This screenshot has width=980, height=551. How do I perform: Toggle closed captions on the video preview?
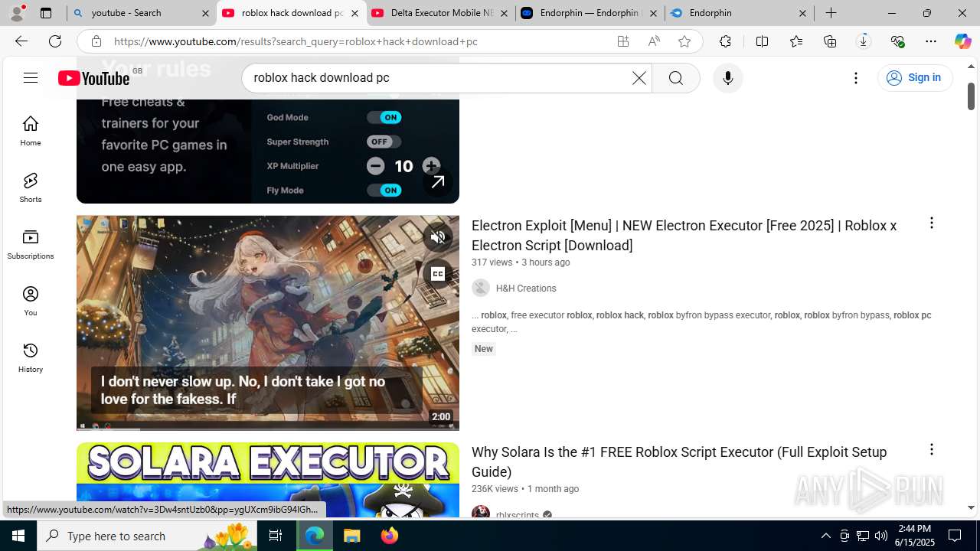(x=438, y=274)
